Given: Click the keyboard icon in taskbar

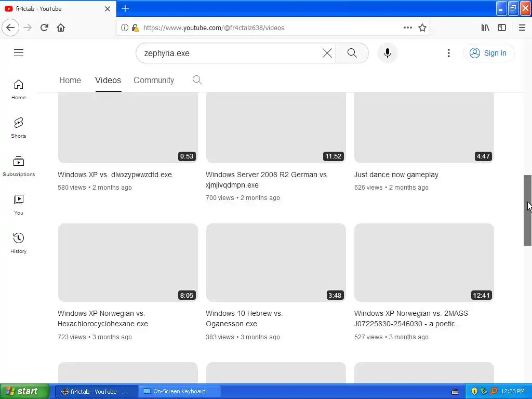Looking at the screenshot, I should pos(455,392).
